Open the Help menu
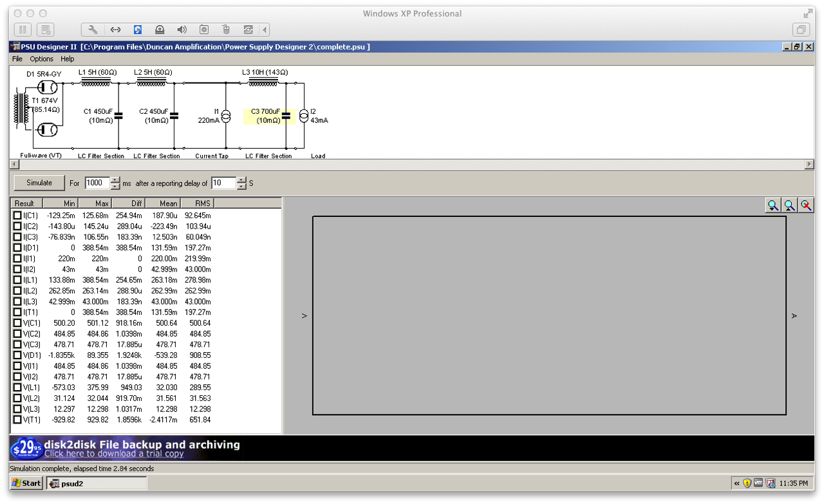The image size is (824, 504). point(68,59)
